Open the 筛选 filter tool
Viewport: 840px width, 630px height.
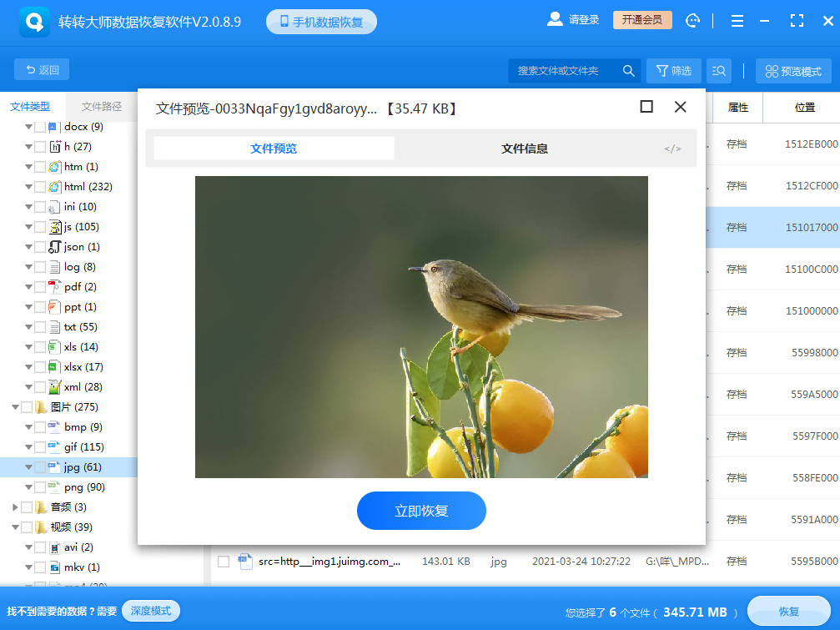click(674, 71)
